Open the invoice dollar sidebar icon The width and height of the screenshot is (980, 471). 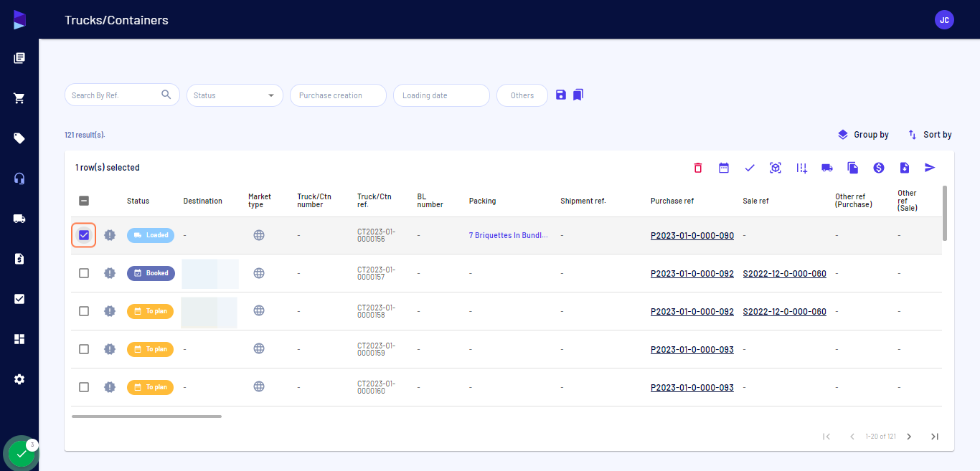click(19, 259)
